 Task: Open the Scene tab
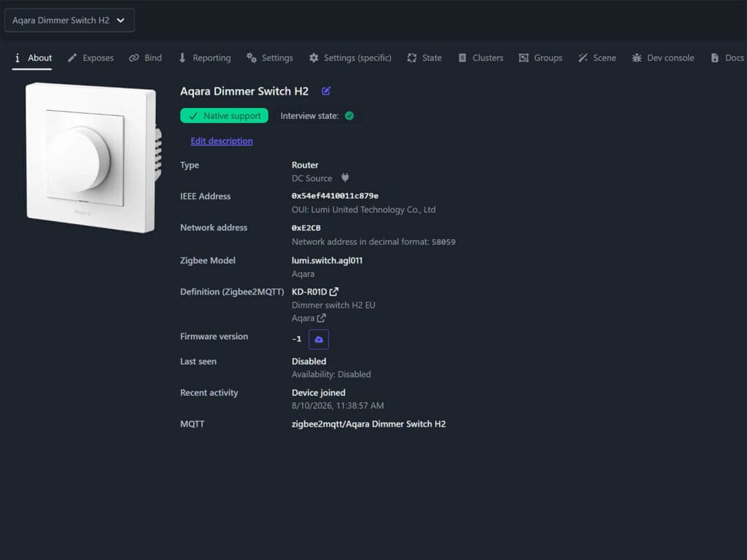[x=597, y=58]
